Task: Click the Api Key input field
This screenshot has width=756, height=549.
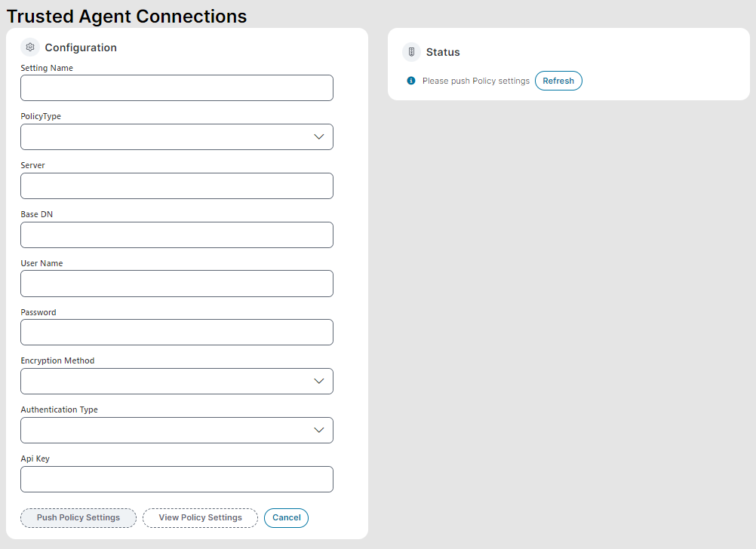Action: pyautogui.click(x=177, y=479)
